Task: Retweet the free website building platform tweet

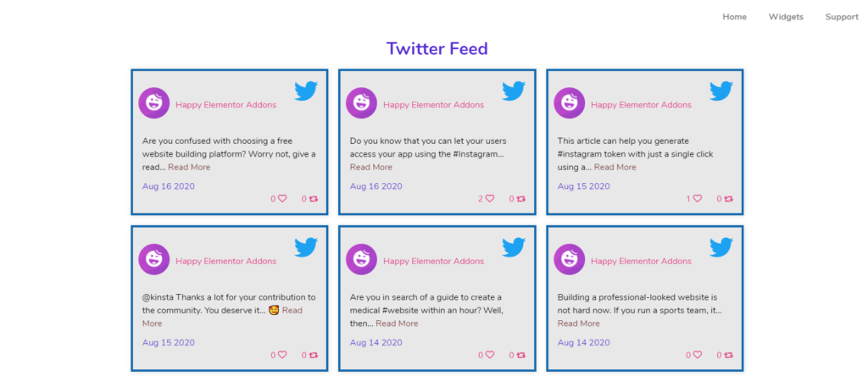Action: click(314, 198)
